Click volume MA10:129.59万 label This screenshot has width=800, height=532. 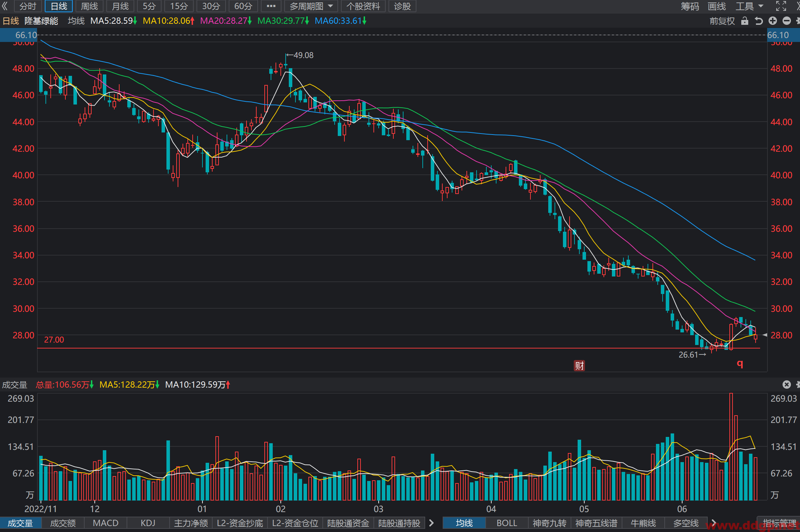pos(198,384)
